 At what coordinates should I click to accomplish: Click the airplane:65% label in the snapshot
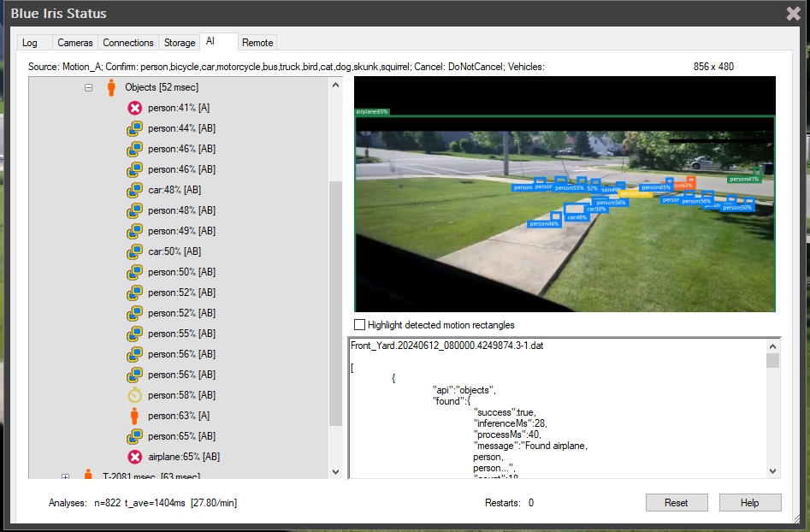point(372,111)
